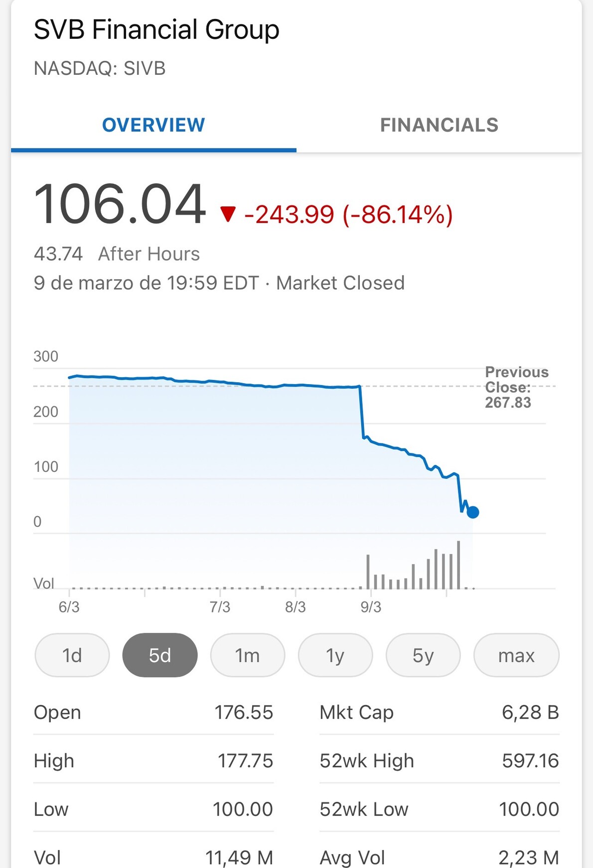
Task: Click the Mkt Cap value row
Action: point(439,713)
